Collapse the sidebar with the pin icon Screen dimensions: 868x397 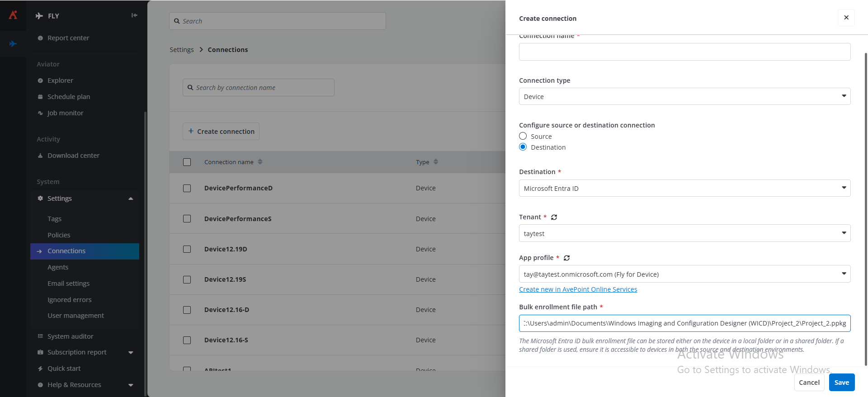(134, 15)
